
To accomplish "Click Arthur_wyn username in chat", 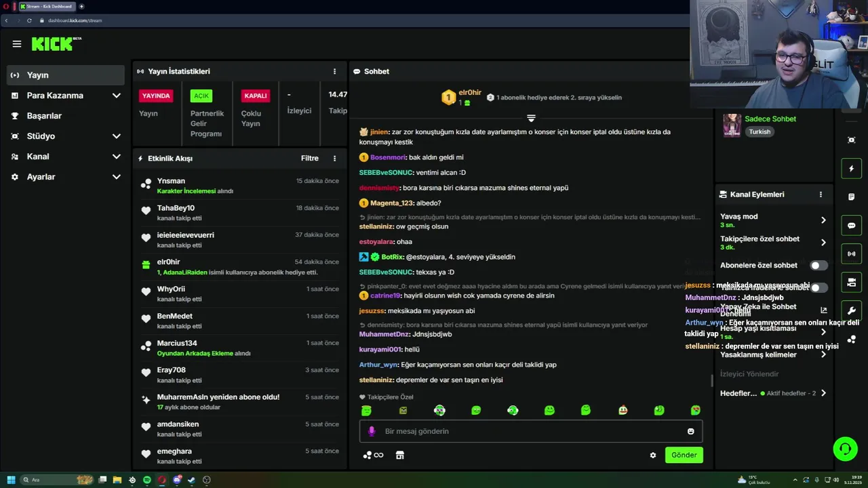I will (379, 365).
